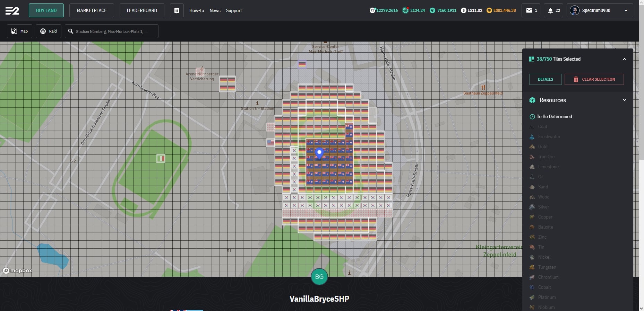Screen dimensions: 644x311
Task: Click the Stadion Nürnberg search field
Action: [112, 31]
